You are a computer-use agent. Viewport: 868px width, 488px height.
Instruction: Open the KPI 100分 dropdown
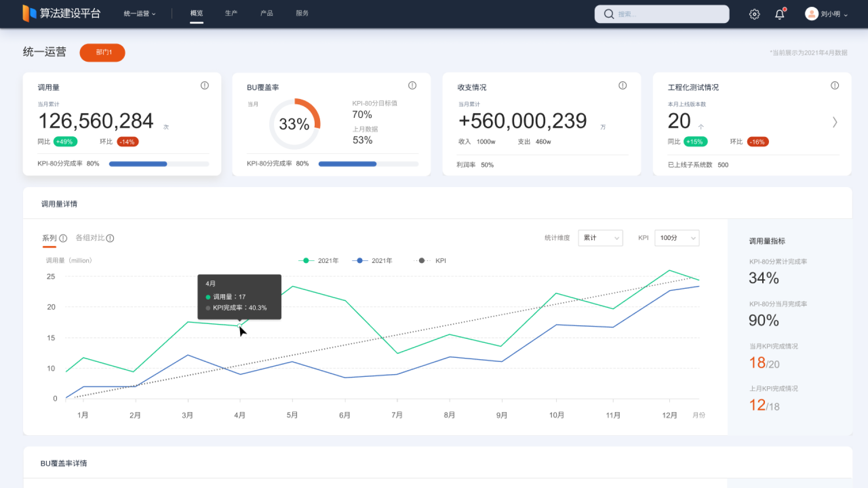[677, 238]
